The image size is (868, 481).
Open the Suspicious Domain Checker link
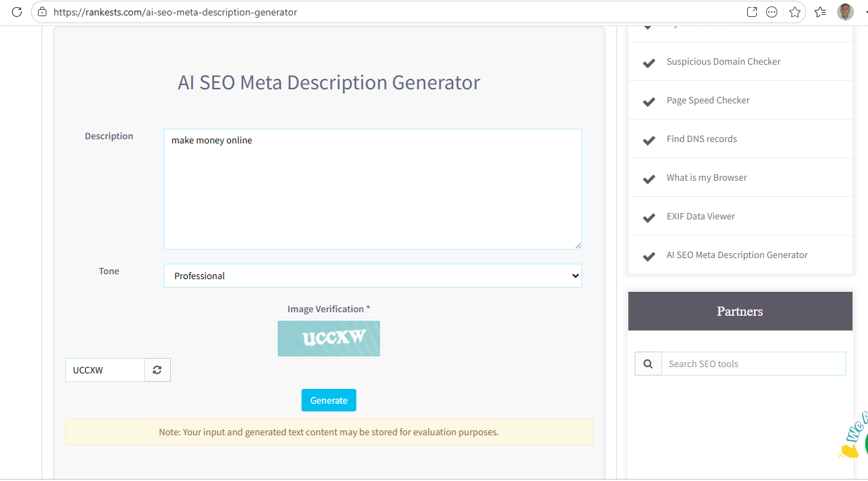(x=723, y=61)
